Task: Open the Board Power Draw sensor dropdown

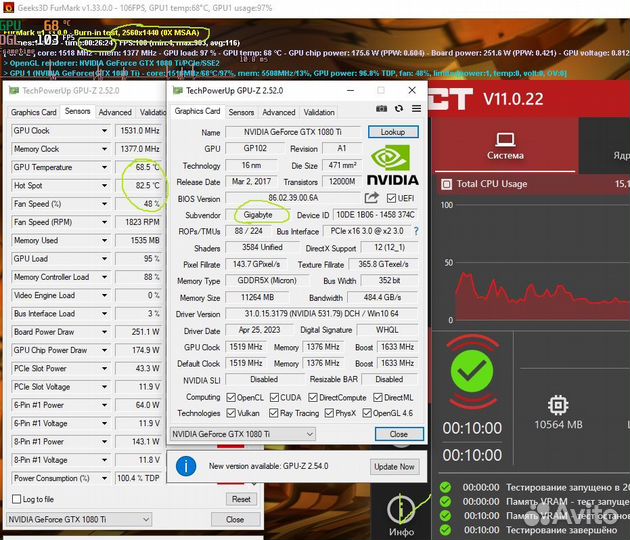Action: [104, 332]
